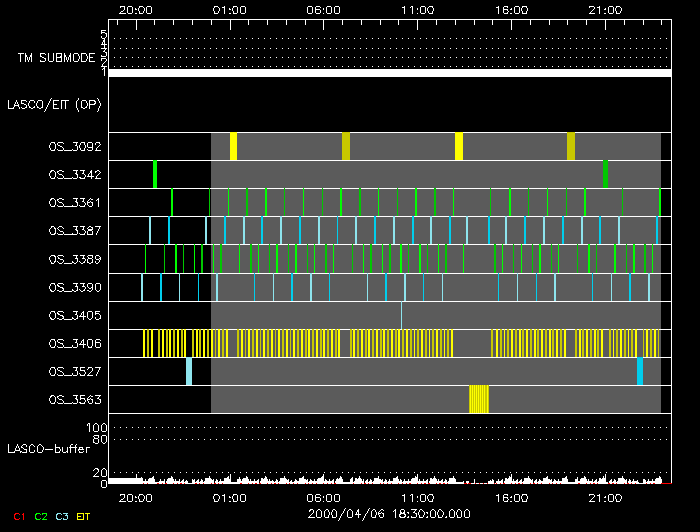Click the white line in the OS_3405 row
The height and width of the screenshot is (532, 700).
point(402,315)
